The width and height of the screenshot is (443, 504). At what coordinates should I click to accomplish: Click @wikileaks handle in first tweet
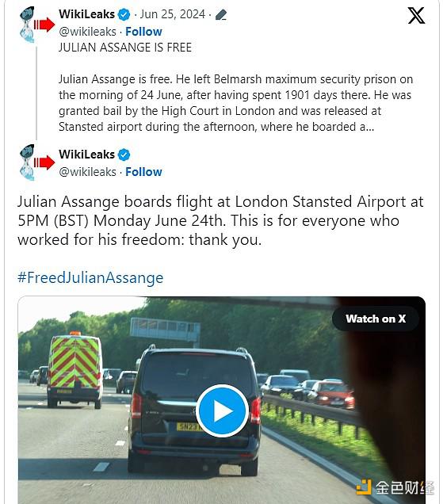click(x=87, y=32)
